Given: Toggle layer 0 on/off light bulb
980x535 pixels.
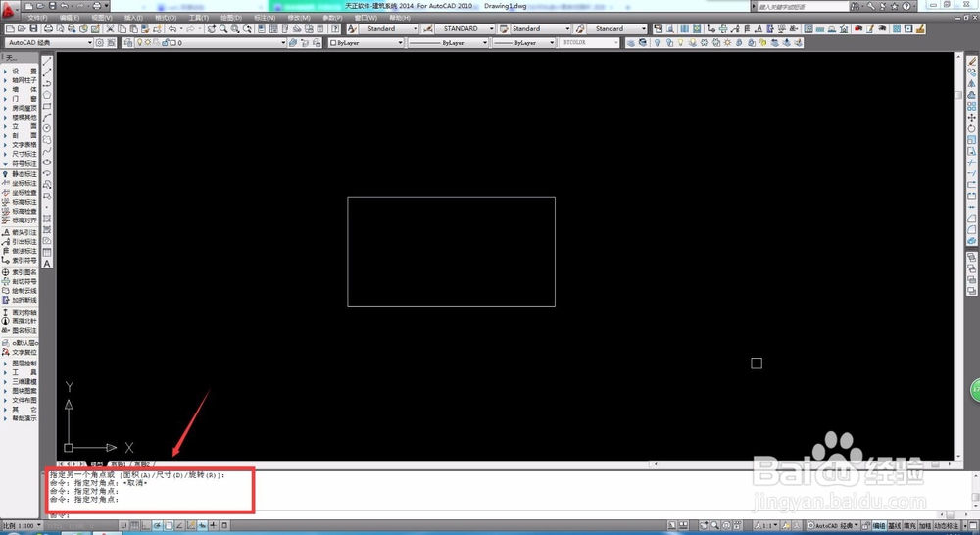Looking at the screenshot, I should (139, 42).
